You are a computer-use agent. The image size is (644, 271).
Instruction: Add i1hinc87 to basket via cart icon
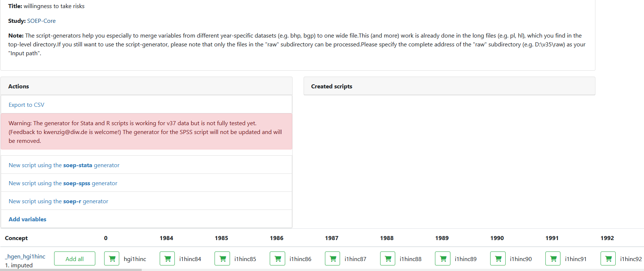pos(333,258)
